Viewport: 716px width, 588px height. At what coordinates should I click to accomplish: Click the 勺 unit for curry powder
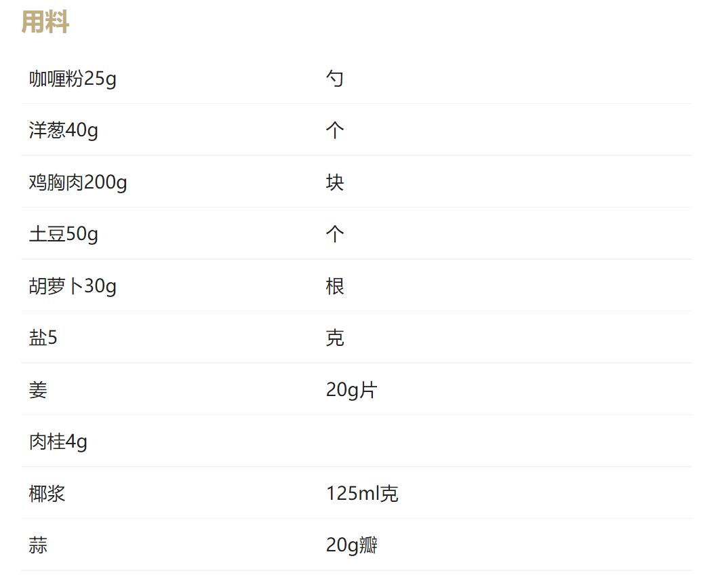click(335, 79)
